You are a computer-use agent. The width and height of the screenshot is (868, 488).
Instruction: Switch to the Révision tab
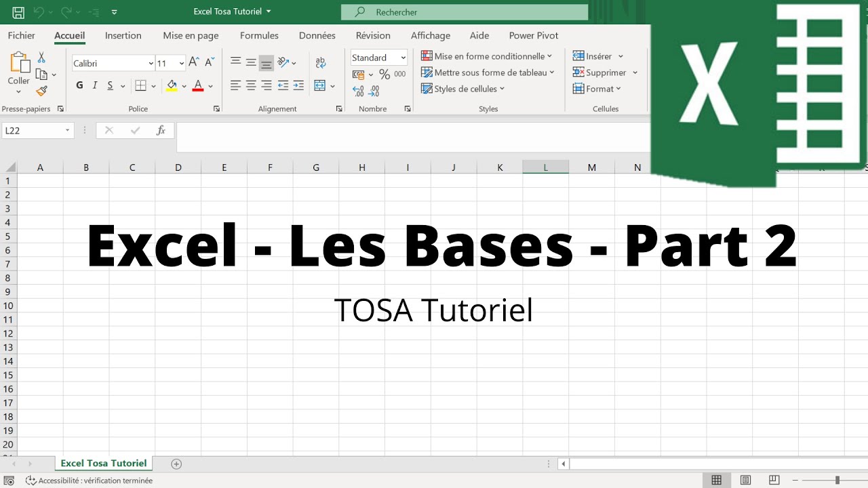[373, 35]
